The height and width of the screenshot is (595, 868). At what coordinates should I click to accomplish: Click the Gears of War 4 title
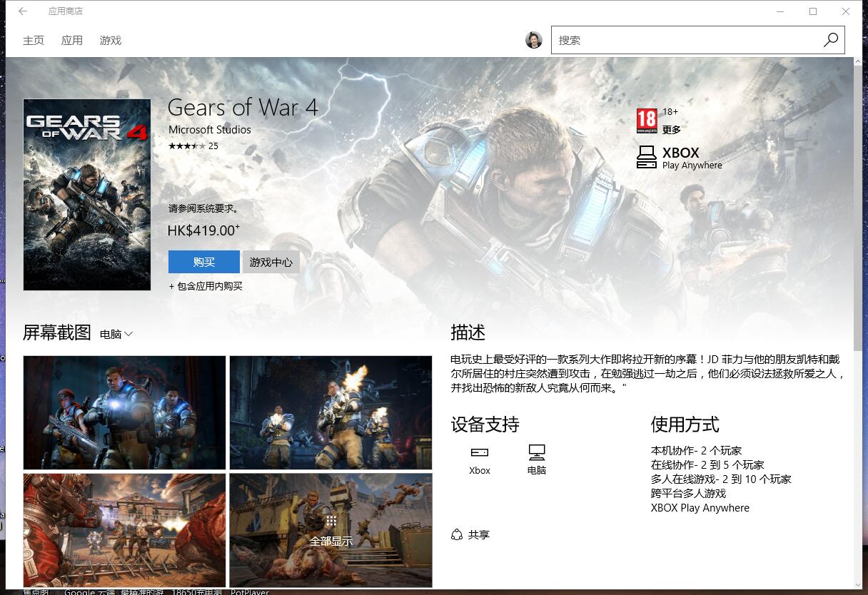(x=243, y=107)
